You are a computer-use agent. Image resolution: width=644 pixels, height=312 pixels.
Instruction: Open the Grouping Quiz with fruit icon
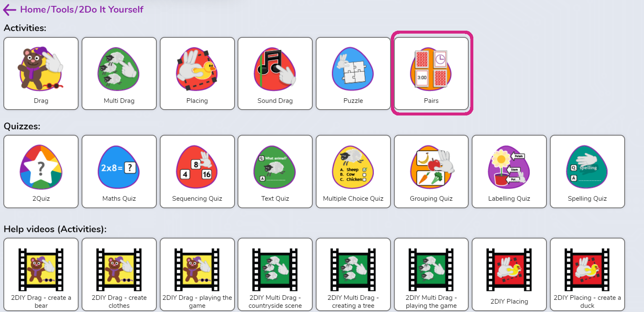pos(431,171)
